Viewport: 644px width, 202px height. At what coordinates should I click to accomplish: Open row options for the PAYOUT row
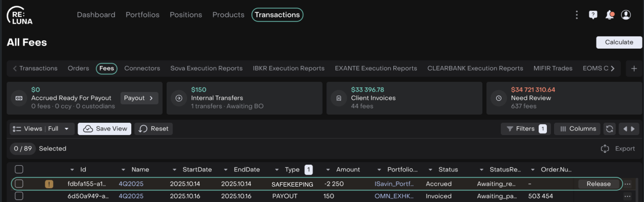click(628, 196)
